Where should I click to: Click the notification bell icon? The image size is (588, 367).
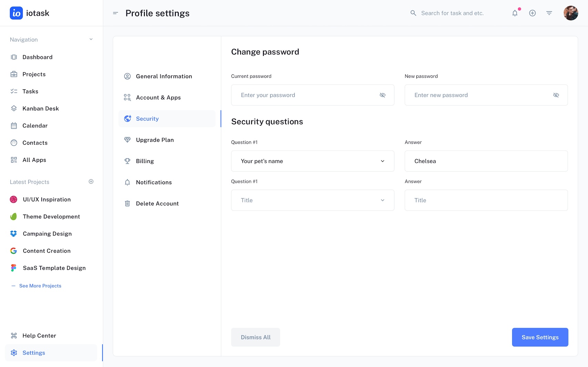pyautogui.click(x=515, y=13)
